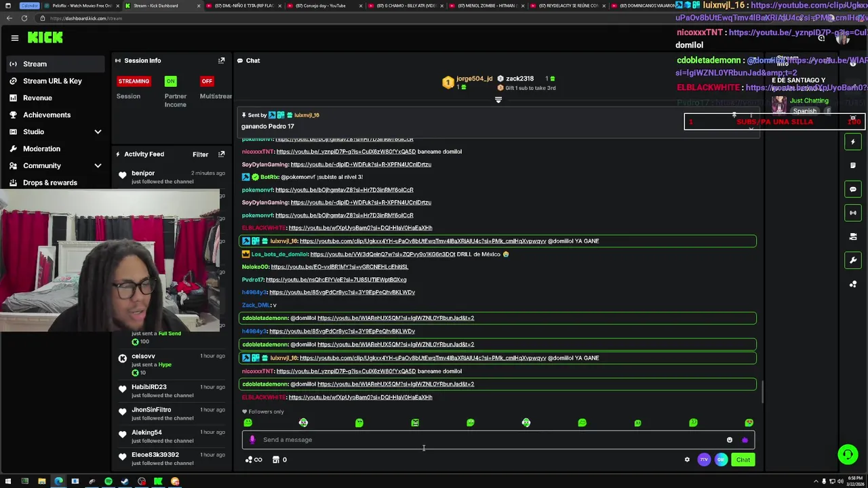This screenshot has width=868, height=488.
Task: Click BotRix level-up message username
Action: point(270,177)
